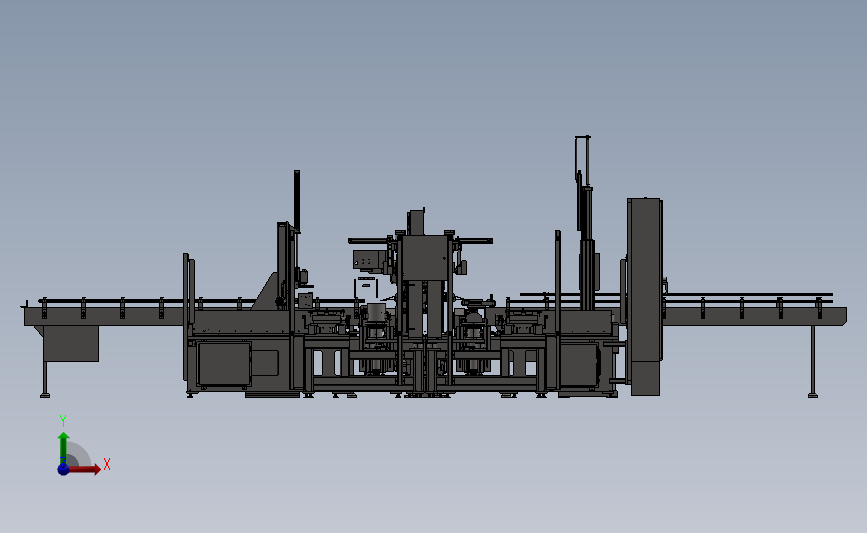Select the support leg under the right conveyor end
Viewport: 867px width, 533px height.
coord(813,362)
